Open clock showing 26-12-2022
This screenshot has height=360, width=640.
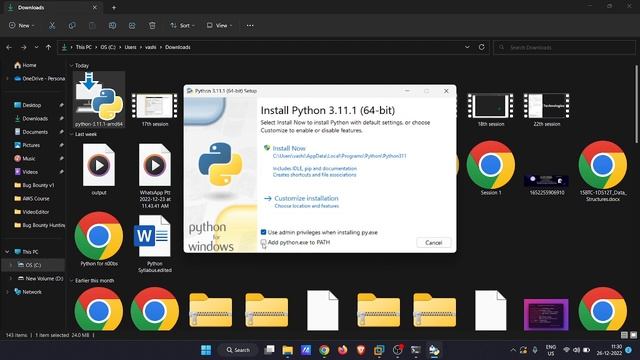pos(609,350)
